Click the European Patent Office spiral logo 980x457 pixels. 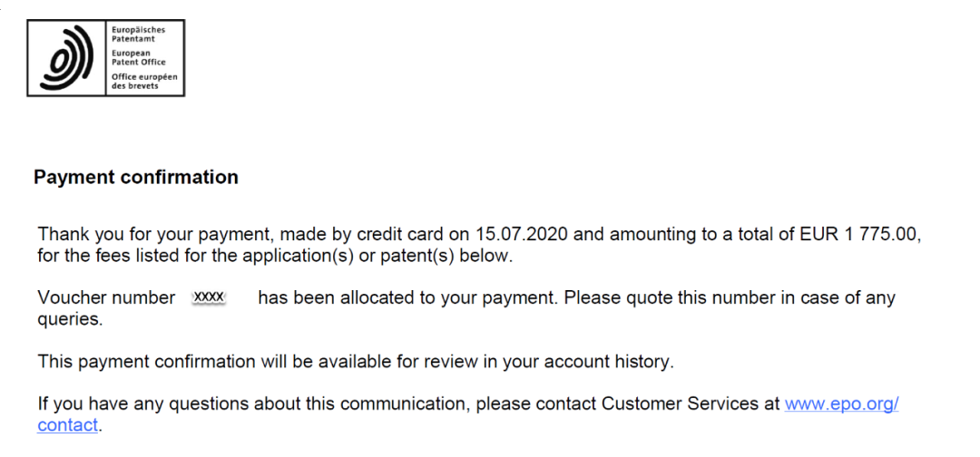67,57
